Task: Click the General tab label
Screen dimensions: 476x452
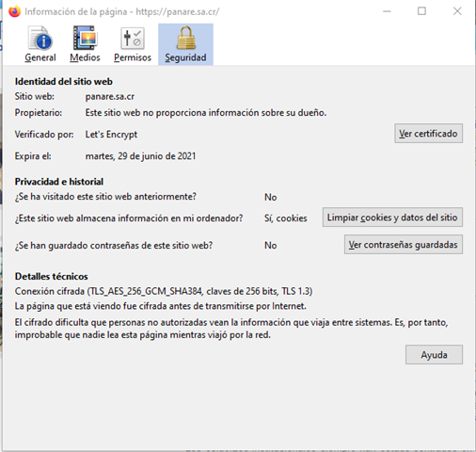Action: [x=40, y=57]
